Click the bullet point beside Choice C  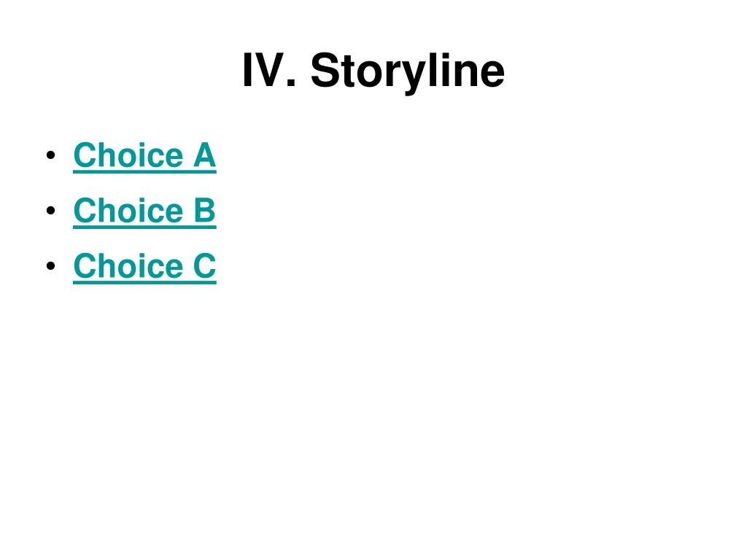51,265
